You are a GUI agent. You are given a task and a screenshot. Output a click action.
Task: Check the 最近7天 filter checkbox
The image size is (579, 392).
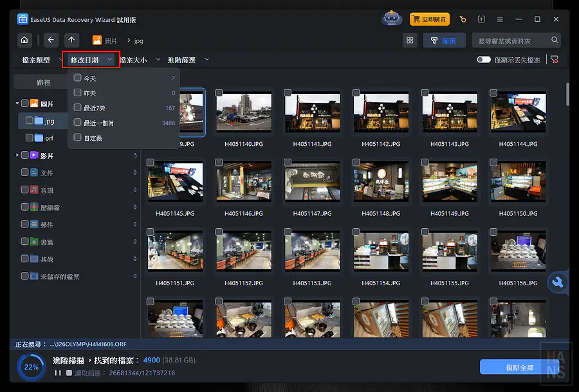point(78,108)
